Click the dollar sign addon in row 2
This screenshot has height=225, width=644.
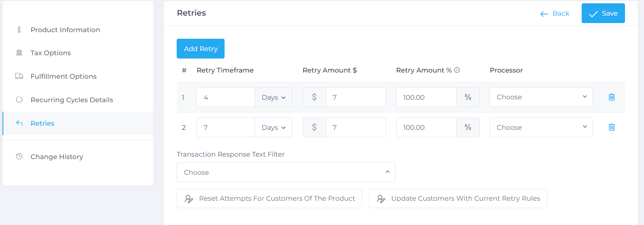[x=314, y=127]
